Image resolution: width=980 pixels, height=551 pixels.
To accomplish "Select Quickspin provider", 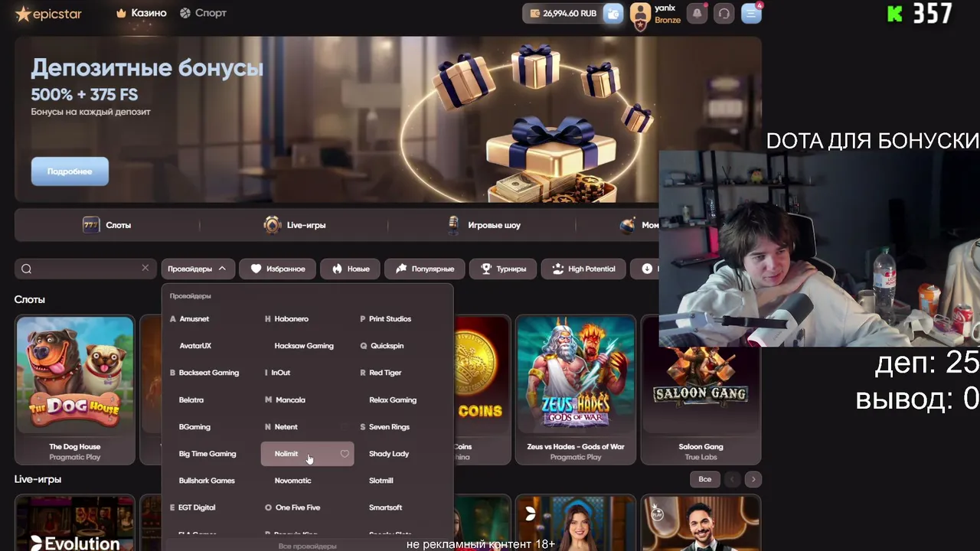I will pyautogui.click(x=387, y=346).
